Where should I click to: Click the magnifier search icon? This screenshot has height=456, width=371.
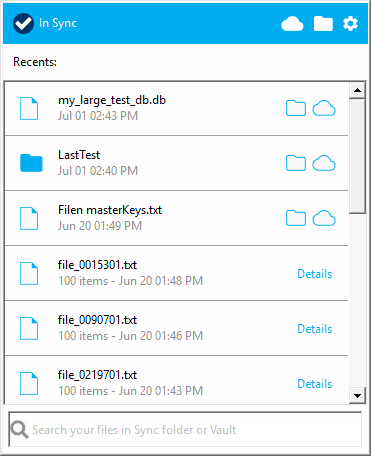tap(19, 430)
